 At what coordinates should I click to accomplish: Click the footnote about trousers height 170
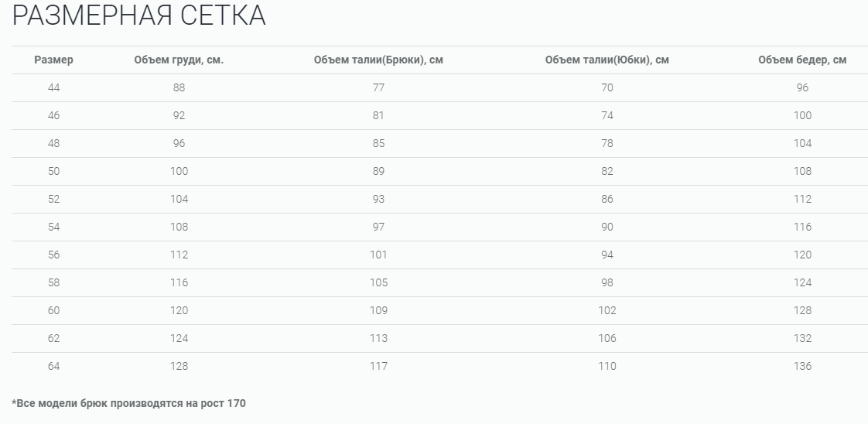(128, 403)
